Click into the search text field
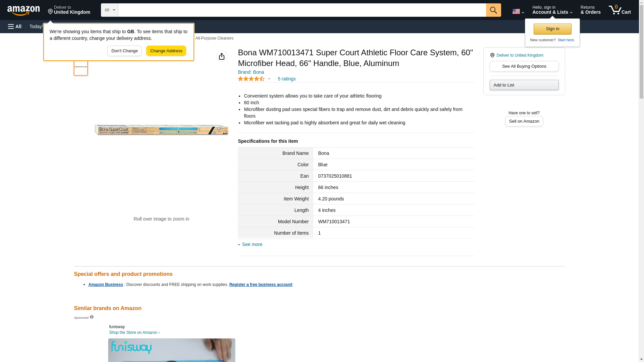Image resolution: width=644 pixels, height=362 pixels. (x=302, y=10)
